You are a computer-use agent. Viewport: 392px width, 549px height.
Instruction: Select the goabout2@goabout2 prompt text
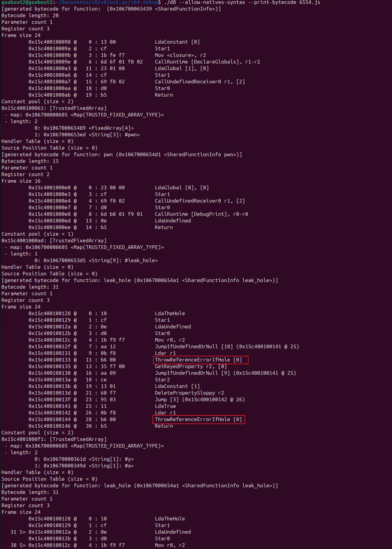(x=27, y=2)
